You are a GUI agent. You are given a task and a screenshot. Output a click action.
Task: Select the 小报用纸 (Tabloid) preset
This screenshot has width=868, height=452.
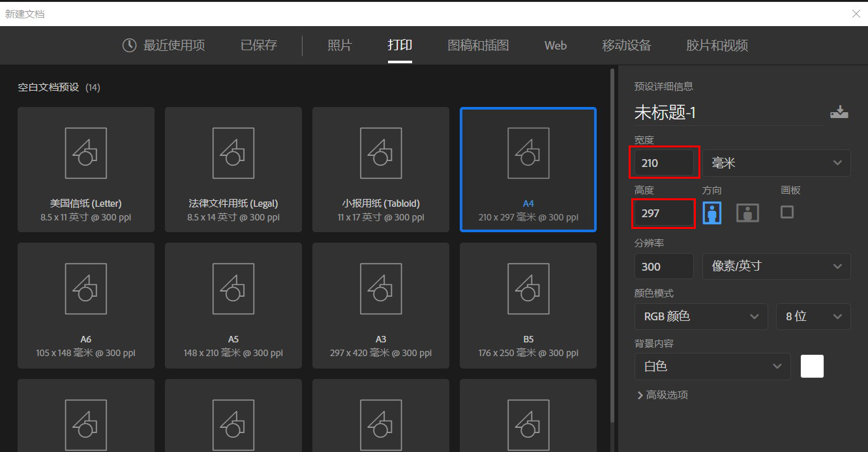[380, 169]
